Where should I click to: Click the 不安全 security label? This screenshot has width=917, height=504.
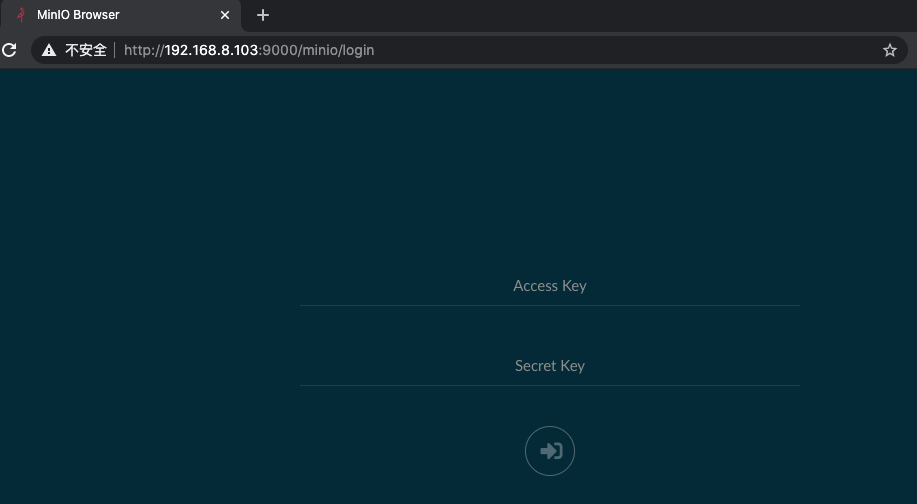(x=86, y=50)
